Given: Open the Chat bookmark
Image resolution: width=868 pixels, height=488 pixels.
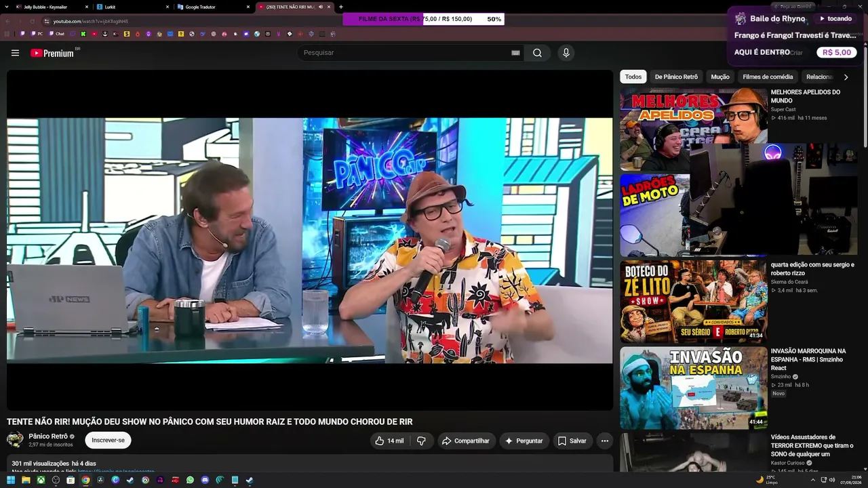Looking at the screenshot, I should pos(57,33).
